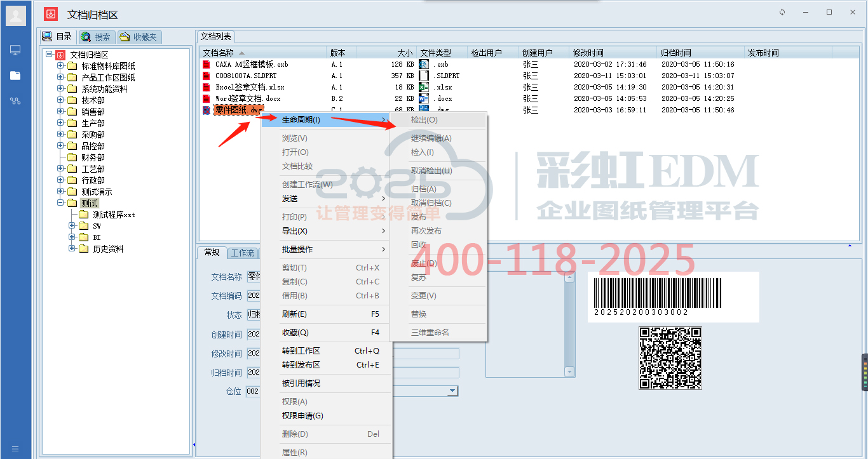Click the .docx file type icon

424,98
